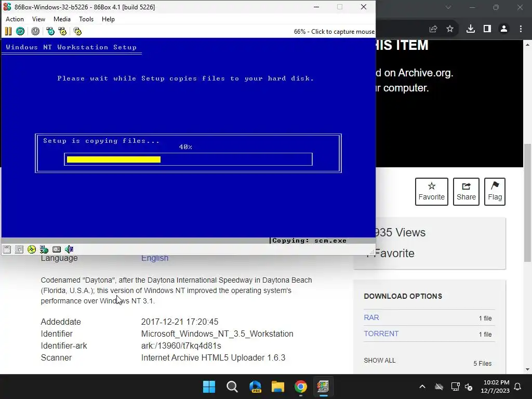Open the Action menu in 86Box
Image resolution: width=532 pixels, height=399 pixels.
pos(15,19)
